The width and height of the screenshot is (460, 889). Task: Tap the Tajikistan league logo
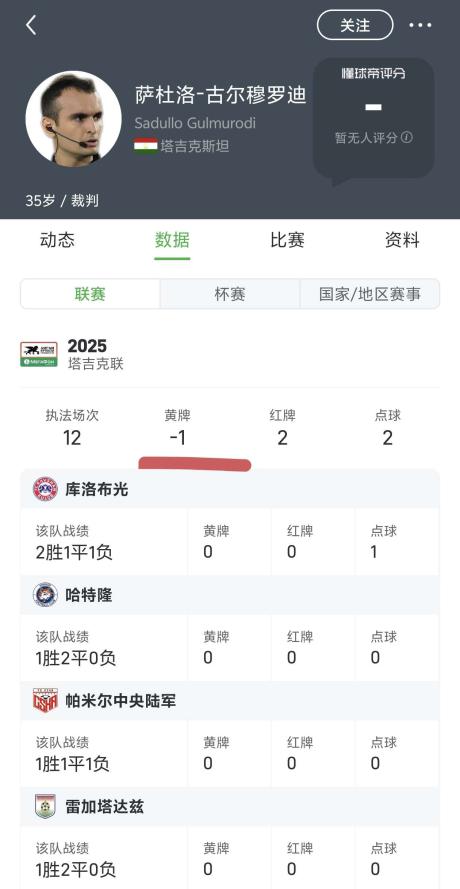(39, 354)
